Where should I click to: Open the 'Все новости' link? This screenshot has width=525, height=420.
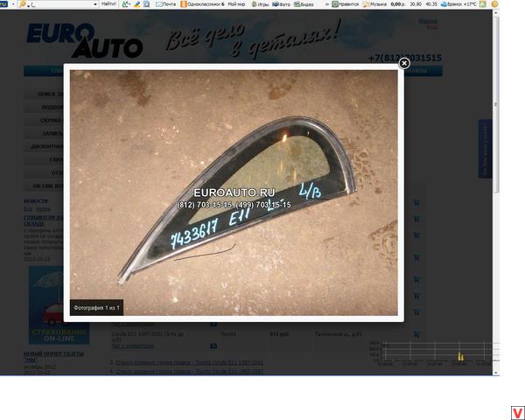(37, 209)
